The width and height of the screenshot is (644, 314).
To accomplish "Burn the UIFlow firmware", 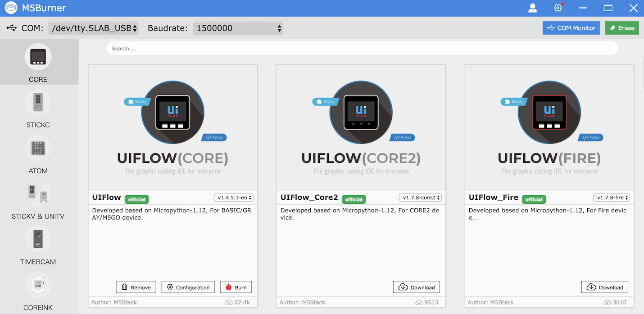I will point(236,287).
